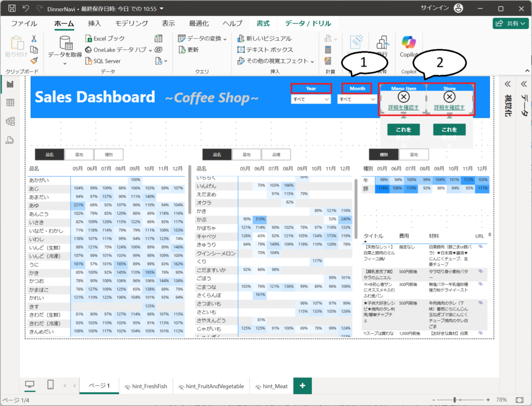Image resolution: width=532 pixels, height=406 pixels.
Task: Open the モデリング ribbon tab
Action: pyautogui.click(x=131, y=23)
